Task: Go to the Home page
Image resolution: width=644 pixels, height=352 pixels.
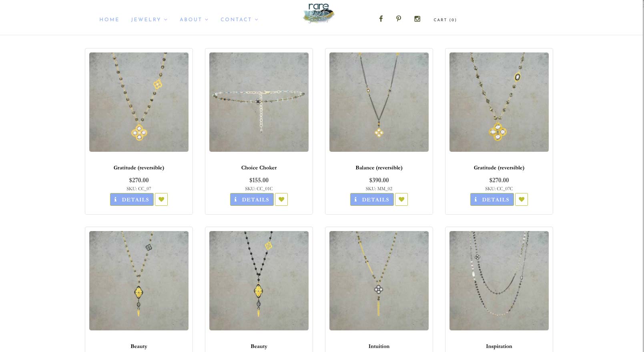Action: 109,20
